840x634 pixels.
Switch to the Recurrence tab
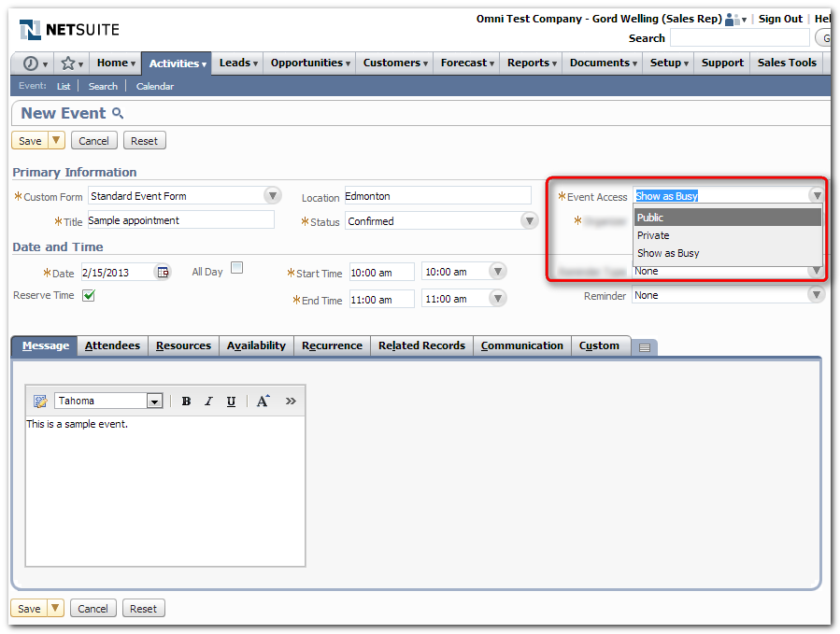(x=332, y=345)
